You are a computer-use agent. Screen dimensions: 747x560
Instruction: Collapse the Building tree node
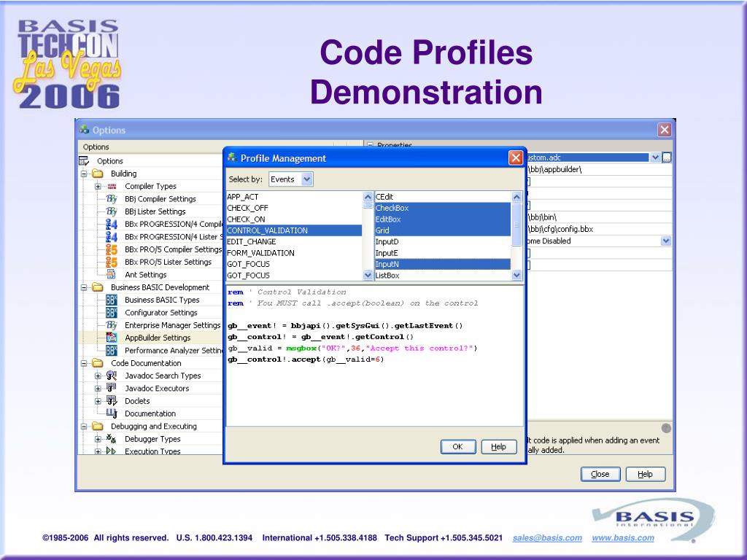click(85, 174)
